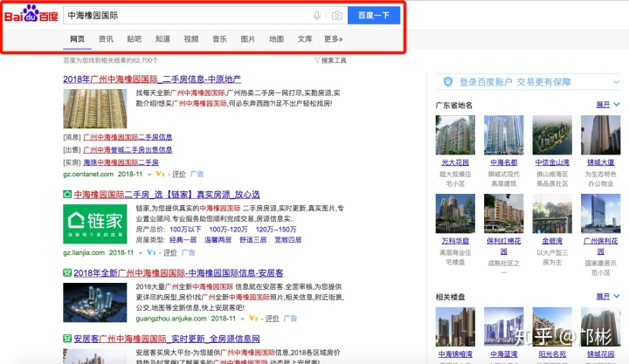629x364 pixels.
Task: Open link 海珠中海橡园国际二手房
Action: pos(121,162)
